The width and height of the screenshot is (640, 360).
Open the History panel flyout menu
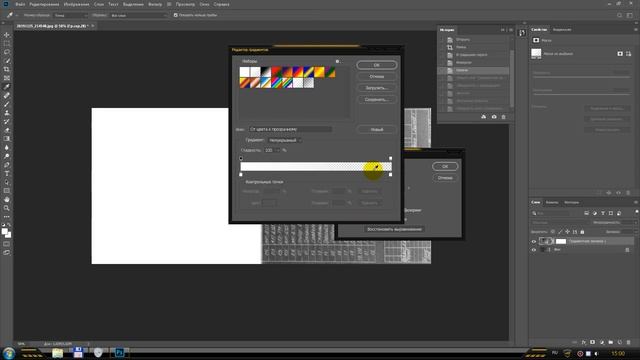(511, 30)
